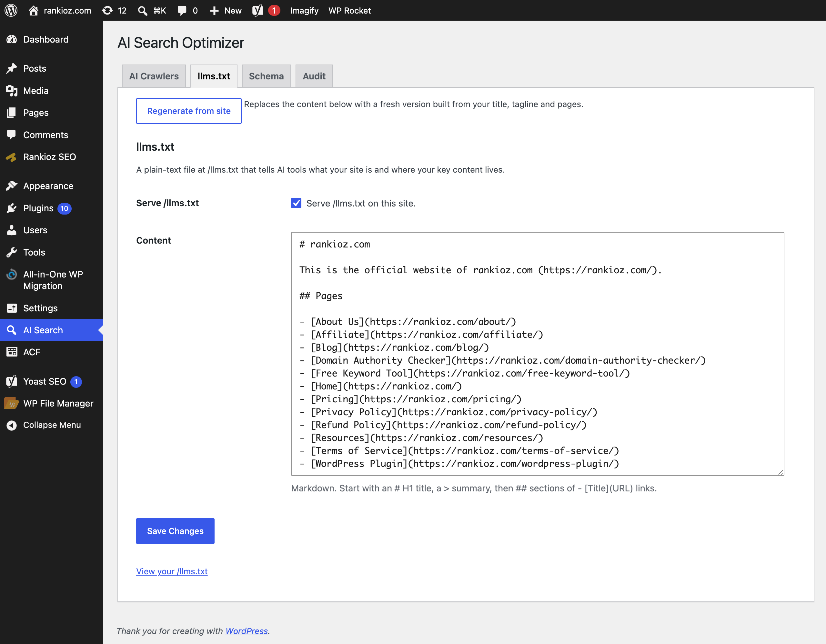This screenshot has height=644, width=826.
Task: Open the Audit tab
Action: point(314,76)
